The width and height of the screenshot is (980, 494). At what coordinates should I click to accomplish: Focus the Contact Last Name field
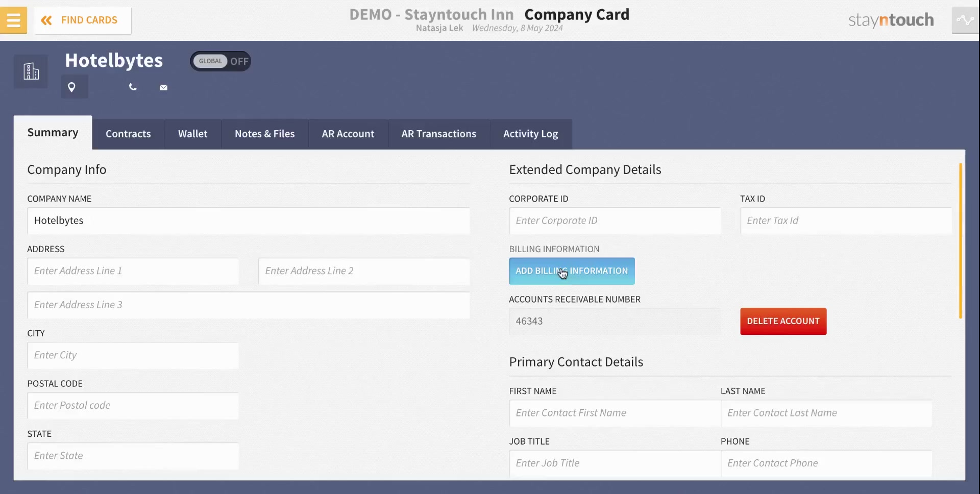826,413
